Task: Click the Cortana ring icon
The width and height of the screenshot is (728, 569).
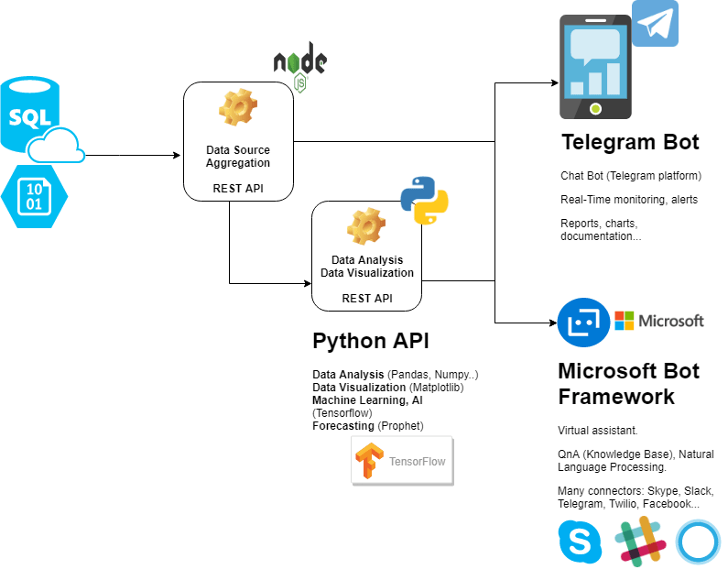Action: pos(699,542)
